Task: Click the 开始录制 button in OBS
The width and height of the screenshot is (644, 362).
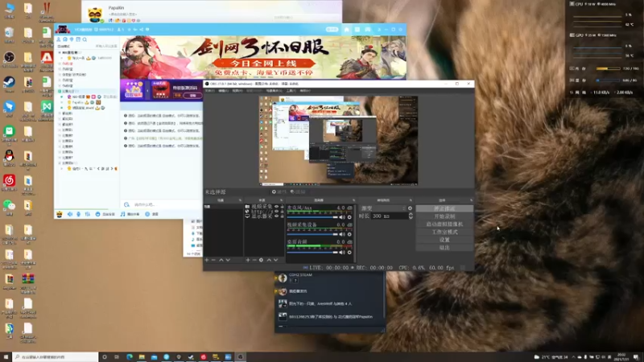Action: point(444,216)
